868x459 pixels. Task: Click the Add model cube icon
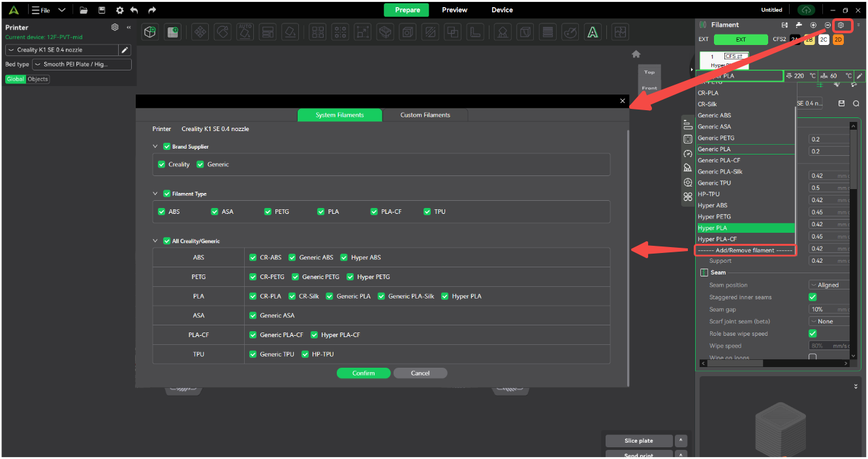(x=150, y=31)
